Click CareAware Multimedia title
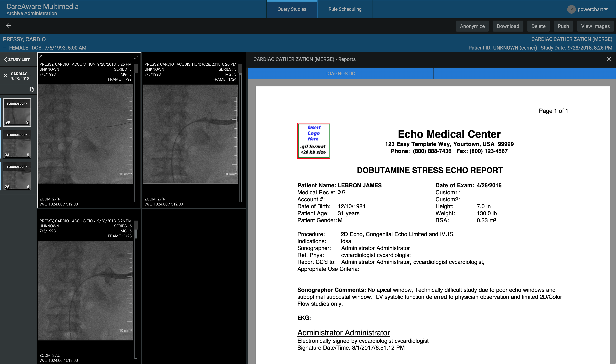 [42, 6]
